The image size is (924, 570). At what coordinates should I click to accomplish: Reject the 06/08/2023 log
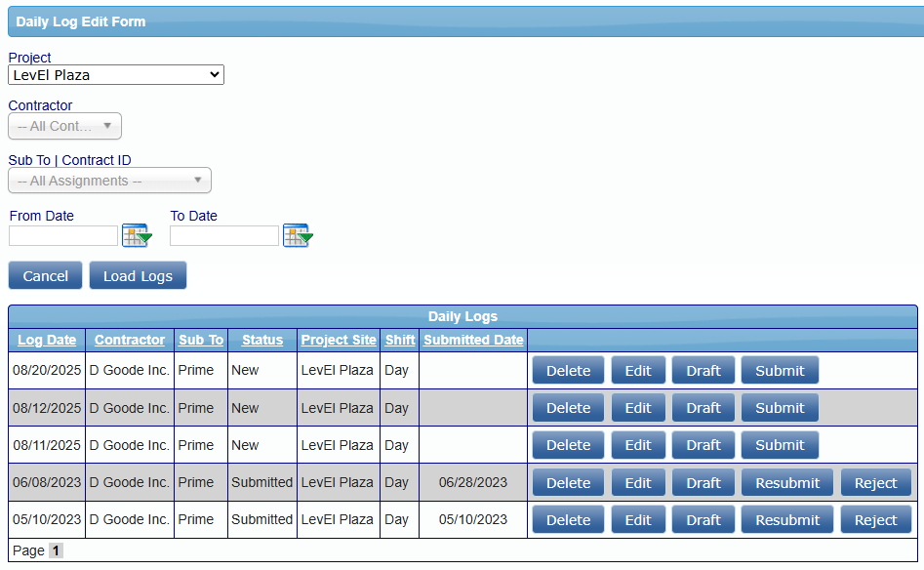[875, 483]
